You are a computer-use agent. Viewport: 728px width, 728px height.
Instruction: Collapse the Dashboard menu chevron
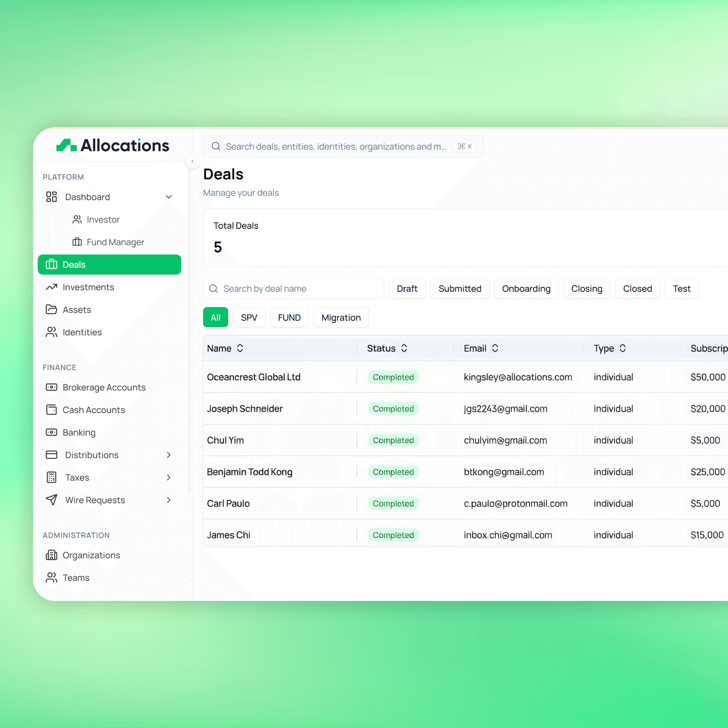[169, 197]
